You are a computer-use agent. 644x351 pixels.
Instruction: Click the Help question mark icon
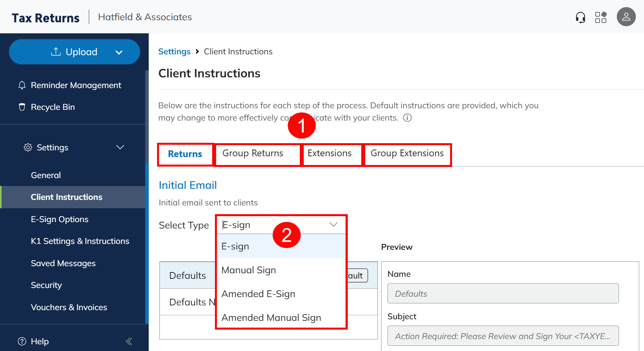pos(22,341)
